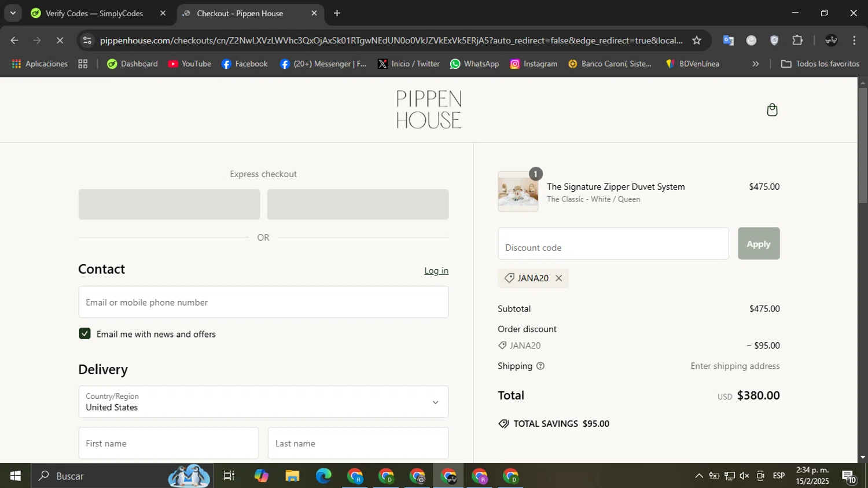Open the gray circle extension icon
Screen dimensions: 868x488
tap(751, 41)
